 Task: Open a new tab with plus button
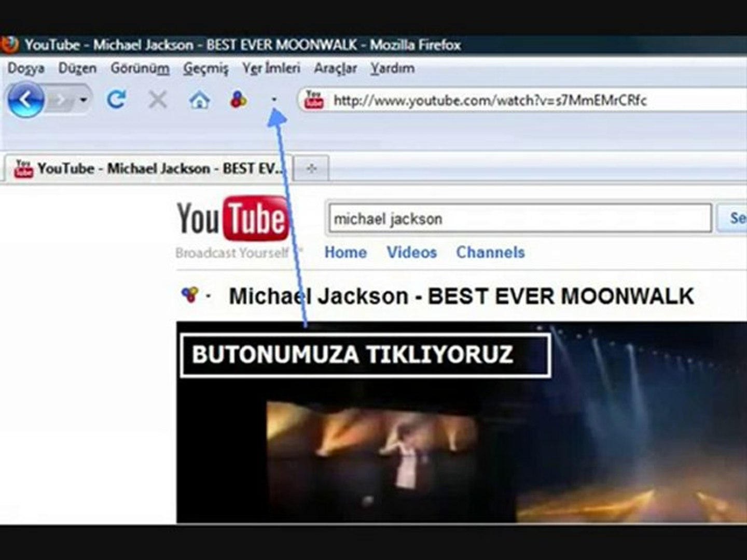click(311, 169)
